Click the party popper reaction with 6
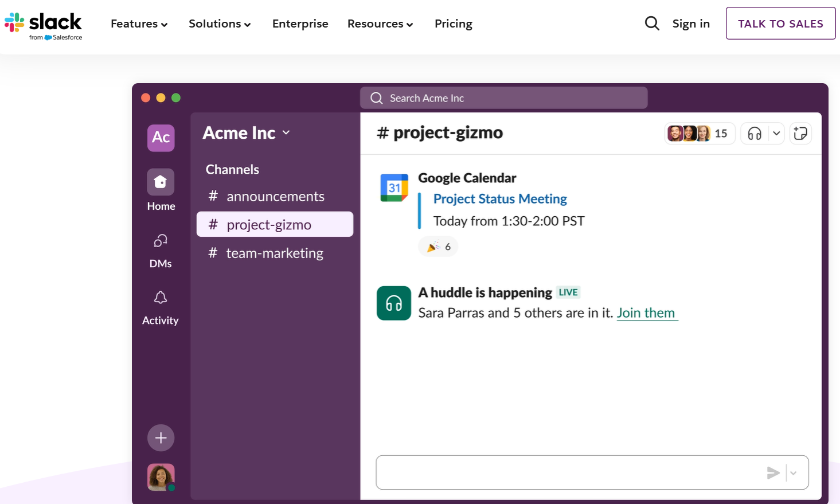840x504 pixels. click(439, 247)
